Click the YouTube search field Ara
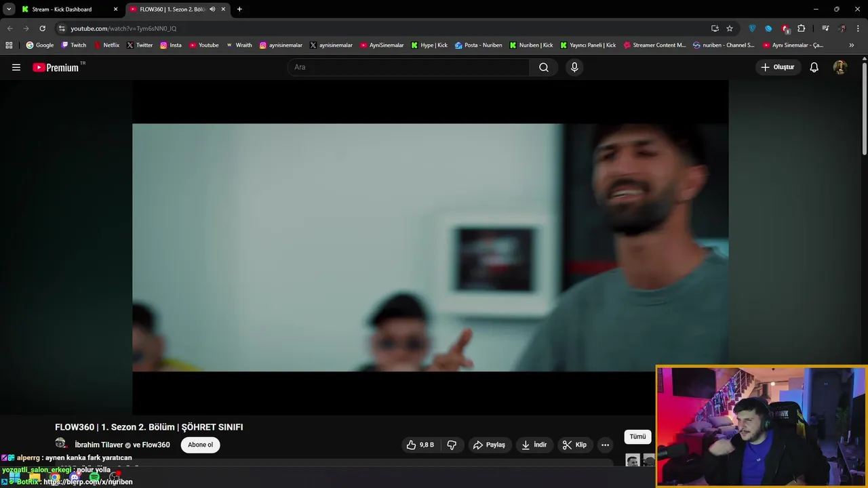Image resolution: width=868 pixels, height=488 pixels. click(409, 67)
